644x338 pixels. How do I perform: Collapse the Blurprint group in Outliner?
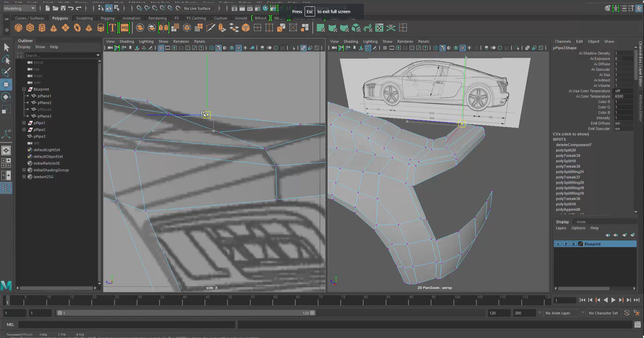point(24,89)
